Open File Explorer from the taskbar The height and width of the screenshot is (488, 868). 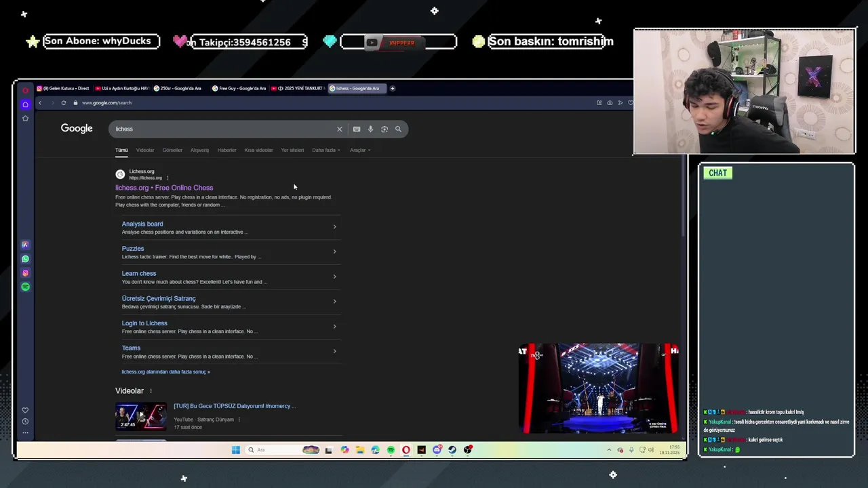tap(359, 450)
